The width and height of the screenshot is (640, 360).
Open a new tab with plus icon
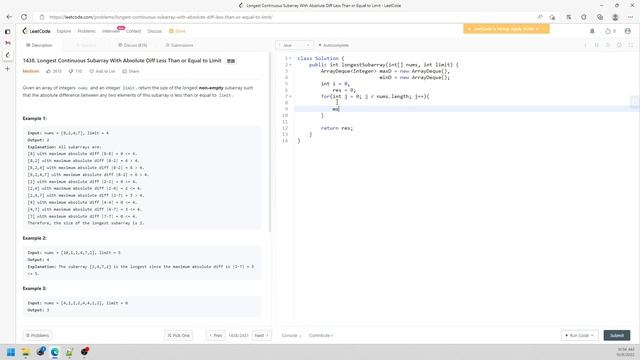[x=7, y=69]
